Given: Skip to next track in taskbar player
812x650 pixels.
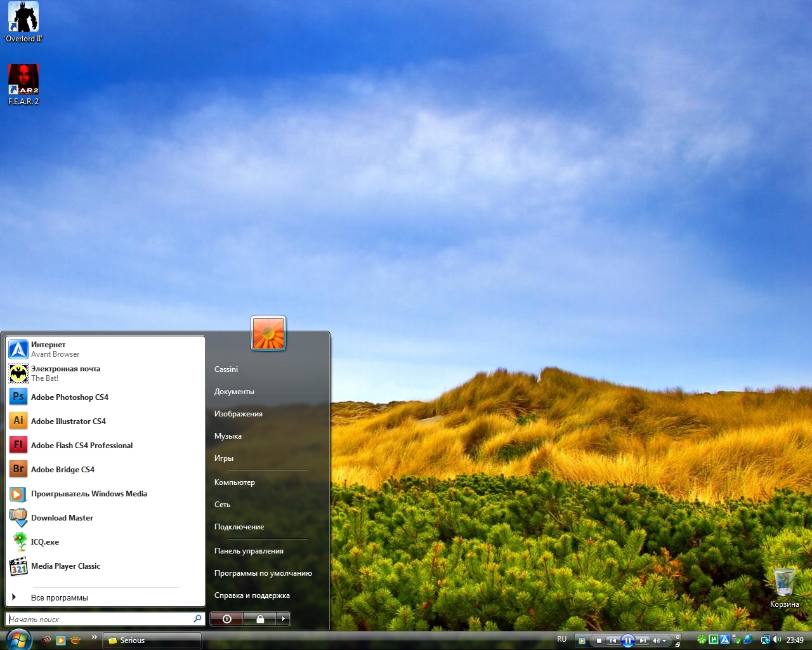Looking at the screenshot, I should tap(643, 640).
